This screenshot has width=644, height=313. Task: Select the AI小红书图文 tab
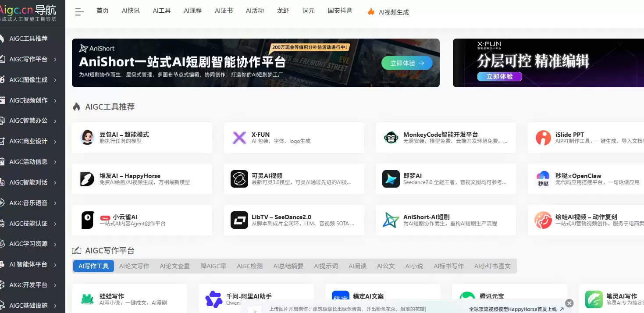(492, 266)
